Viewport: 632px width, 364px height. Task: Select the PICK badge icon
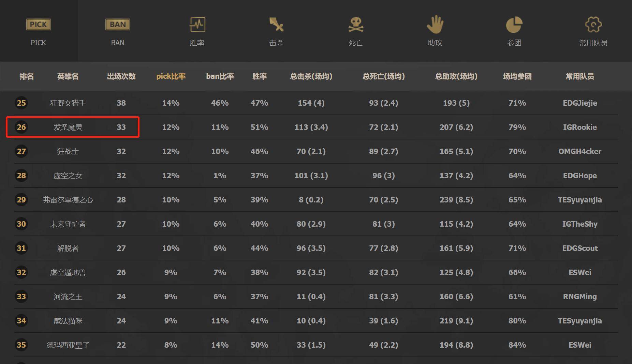[38, 24]
